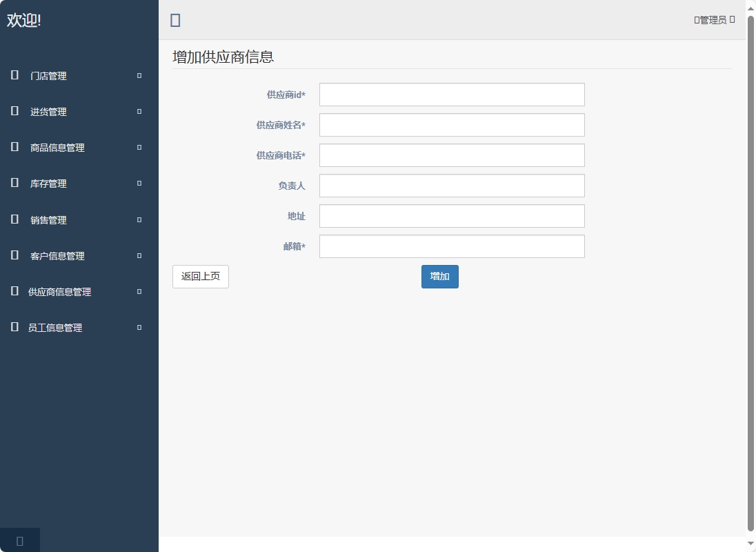Click the 邮箱* label

click(295, 246)
